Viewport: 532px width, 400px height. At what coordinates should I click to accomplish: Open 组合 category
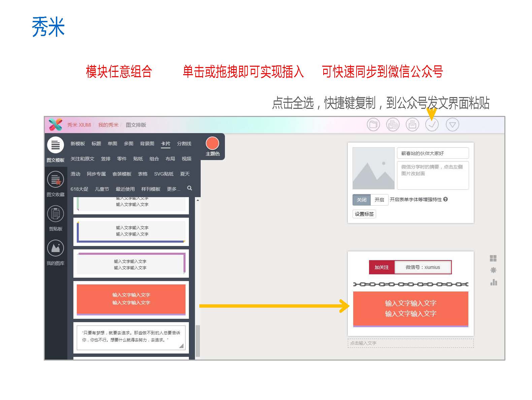pos(154,159)
